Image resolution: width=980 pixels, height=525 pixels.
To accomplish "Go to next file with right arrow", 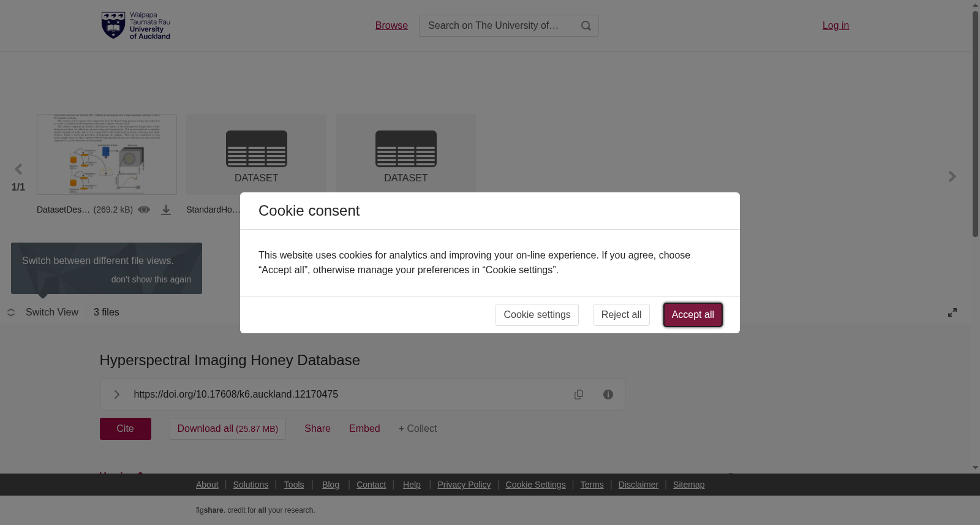I will [x=952, y=176].
